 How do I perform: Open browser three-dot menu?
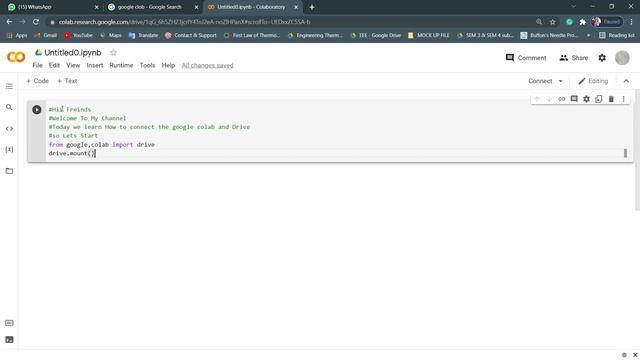click(x=631, y=22)
